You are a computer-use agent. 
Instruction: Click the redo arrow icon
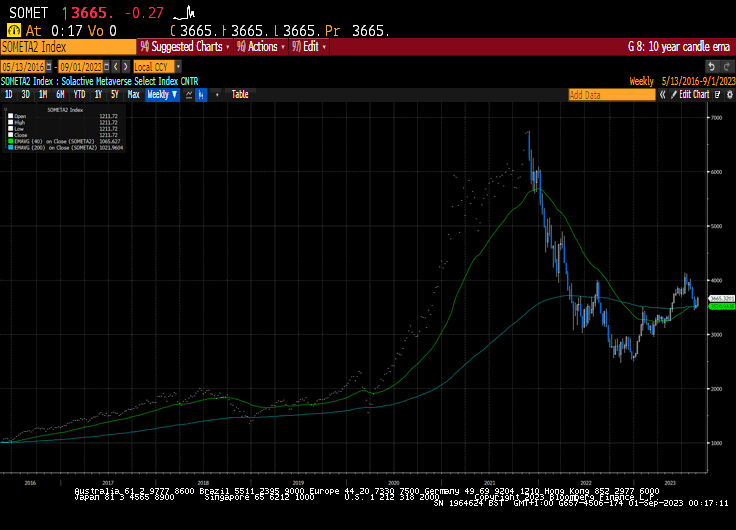coord(727,67)
